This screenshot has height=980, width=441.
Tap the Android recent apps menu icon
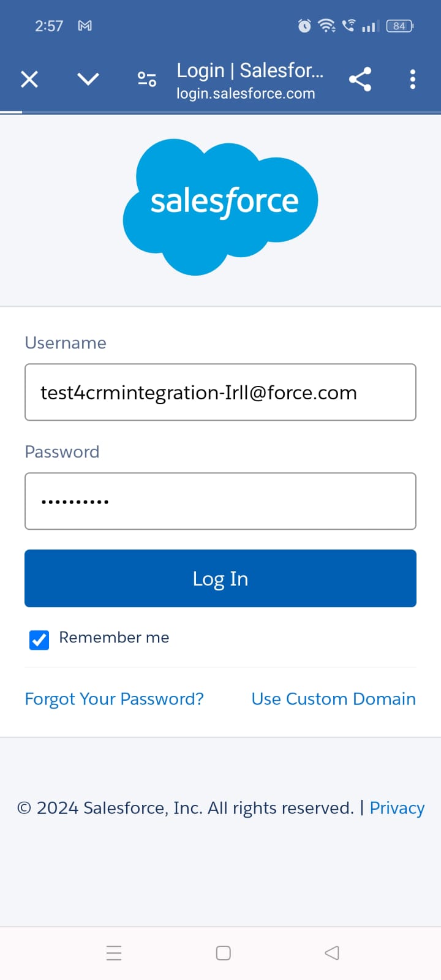click(x=114, y=953)
